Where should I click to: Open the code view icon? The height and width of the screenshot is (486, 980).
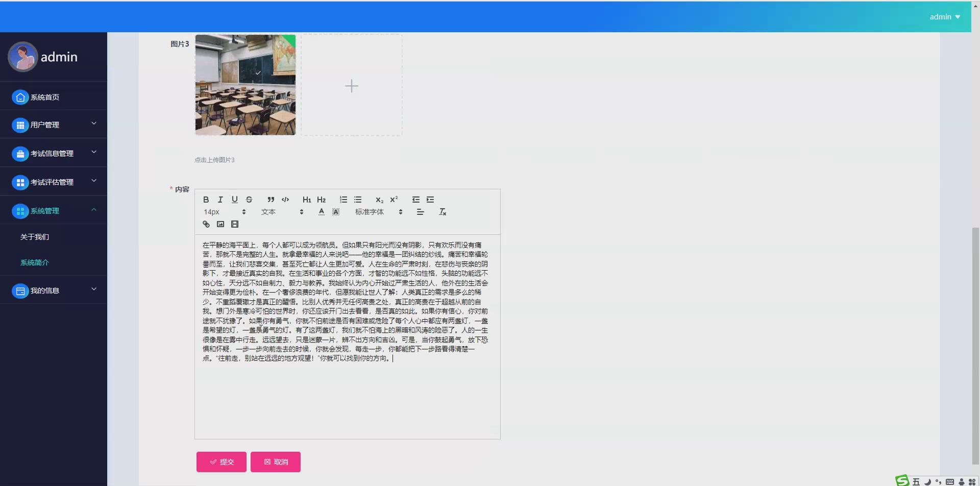click(285, 200)
